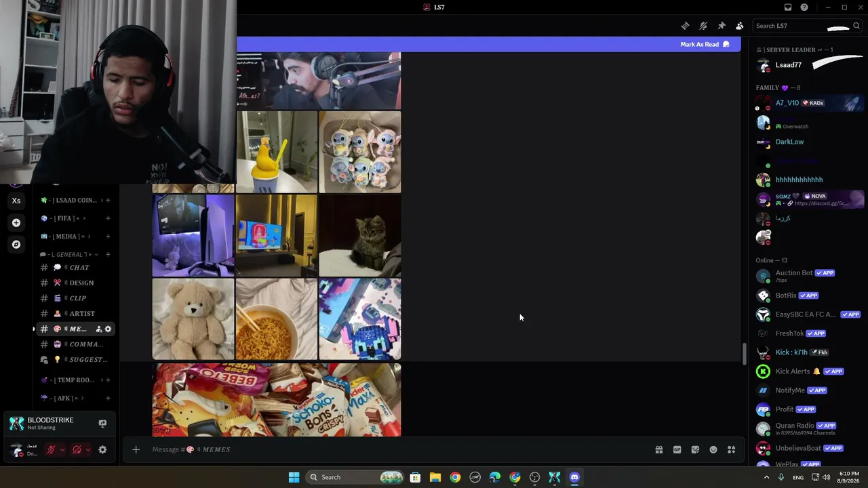Open Windows Start menu
Viewport: 868px width, 488px height.
(294, 477)
